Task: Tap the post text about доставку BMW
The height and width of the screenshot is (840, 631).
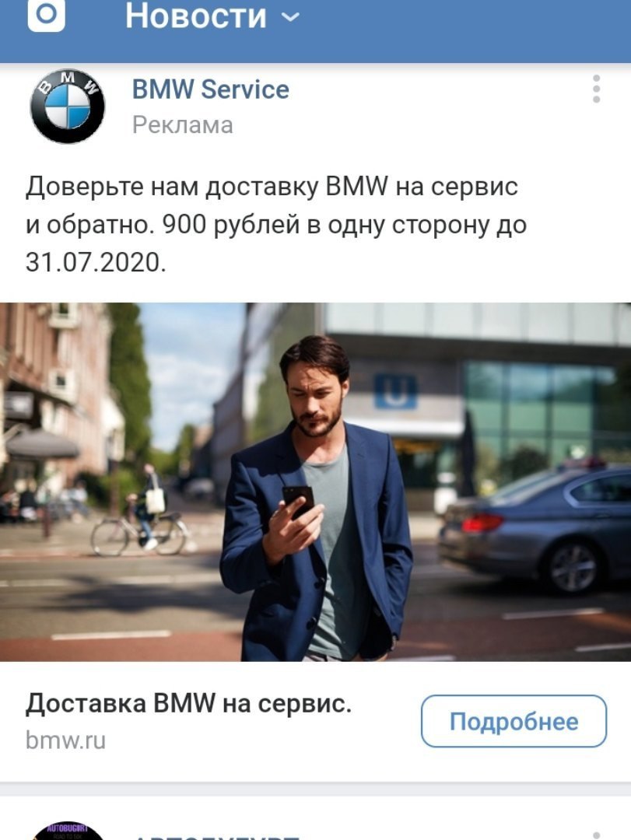Action: point(276,225)
